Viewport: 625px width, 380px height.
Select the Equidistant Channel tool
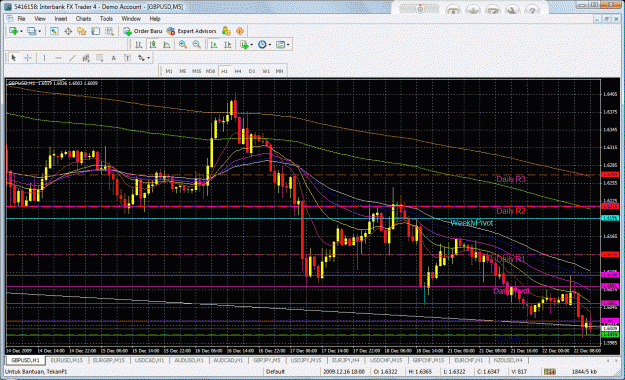click(86, 58)
